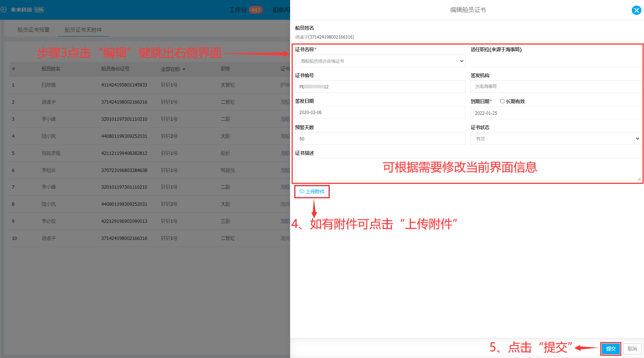Tick the 长期有效 checkbox
This screenshot has height=358, width=644.
point(502,101)
